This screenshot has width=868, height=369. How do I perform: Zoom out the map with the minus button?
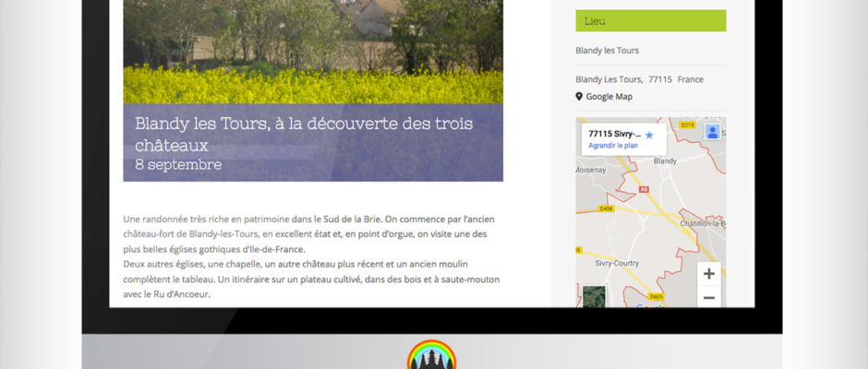tap(708, 297)
